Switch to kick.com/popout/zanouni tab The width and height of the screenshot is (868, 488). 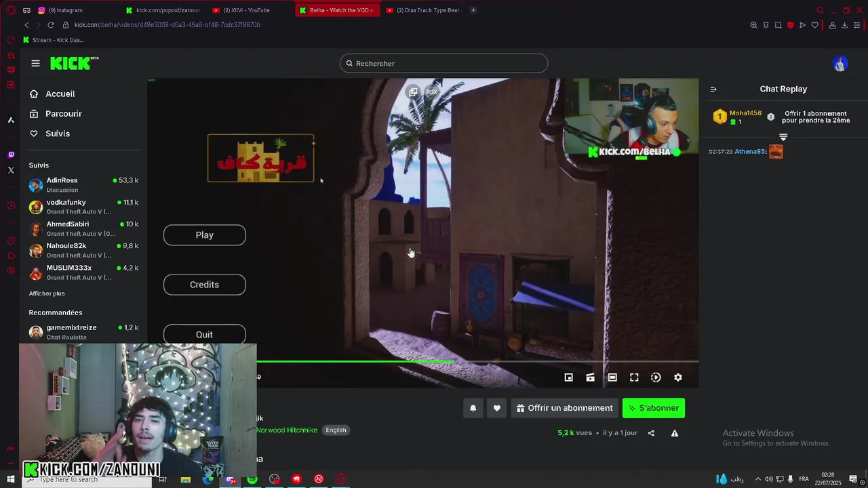click(163, 10)
